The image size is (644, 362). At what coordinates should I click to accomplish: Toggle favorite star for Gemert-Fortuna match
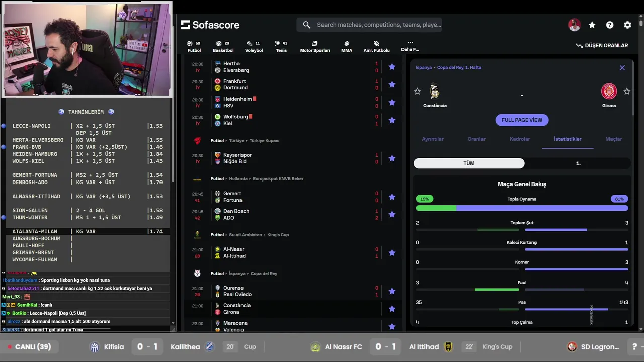click(x=392, y=197)
